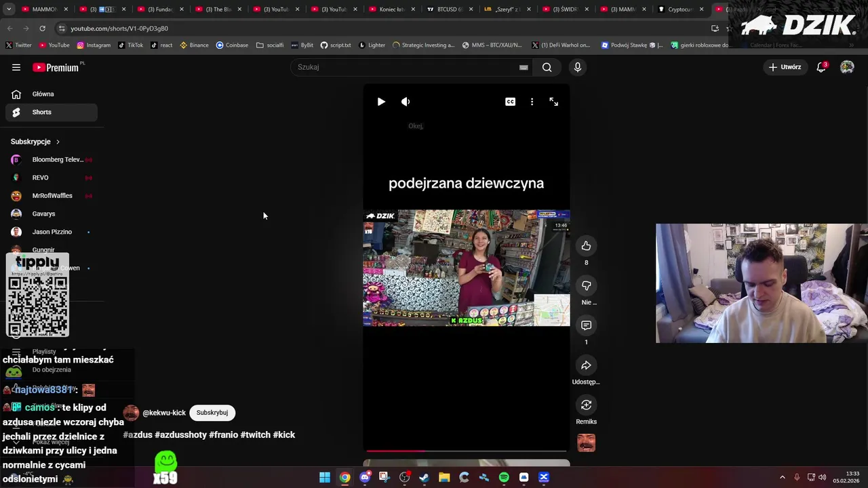Open the Binance bookmark

click(x=194, y=45)
